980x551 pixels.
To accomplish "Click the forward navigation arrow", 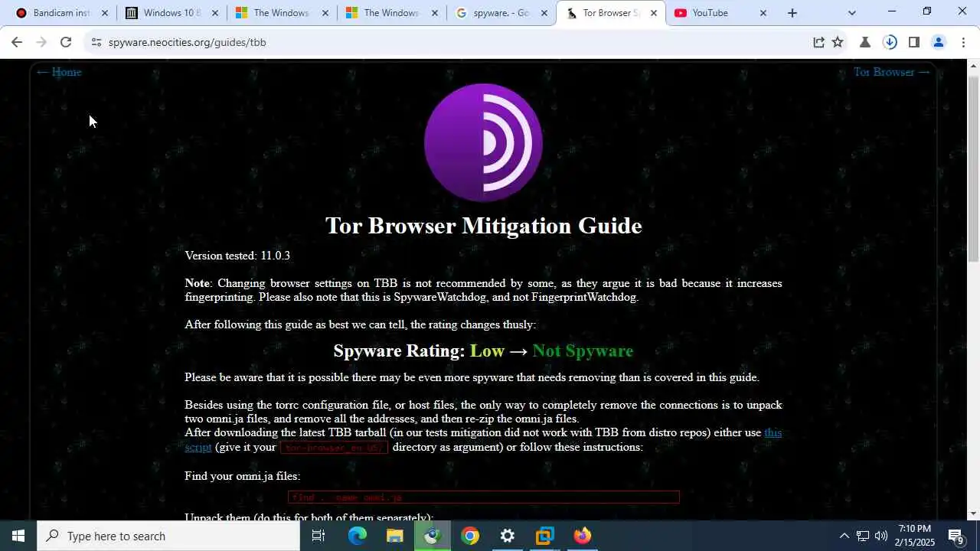I will [x=41, y=42].
